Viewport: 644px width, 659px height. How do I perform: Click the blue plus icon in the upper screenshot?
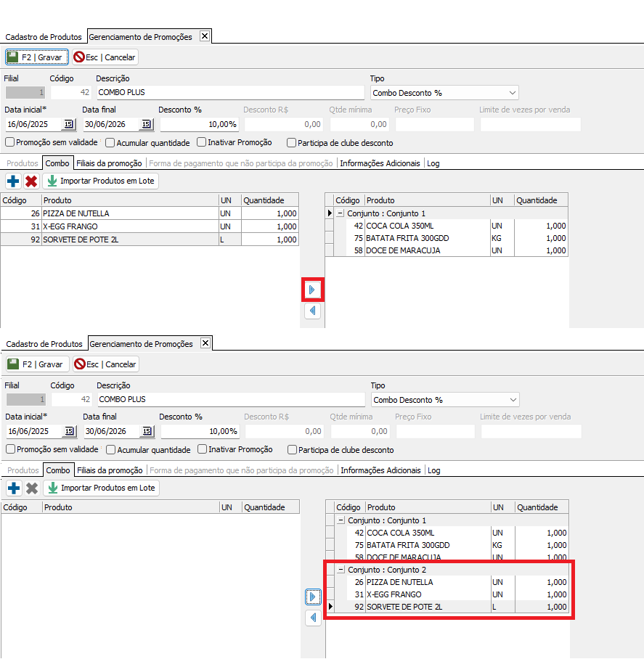[x=13, y=181]
